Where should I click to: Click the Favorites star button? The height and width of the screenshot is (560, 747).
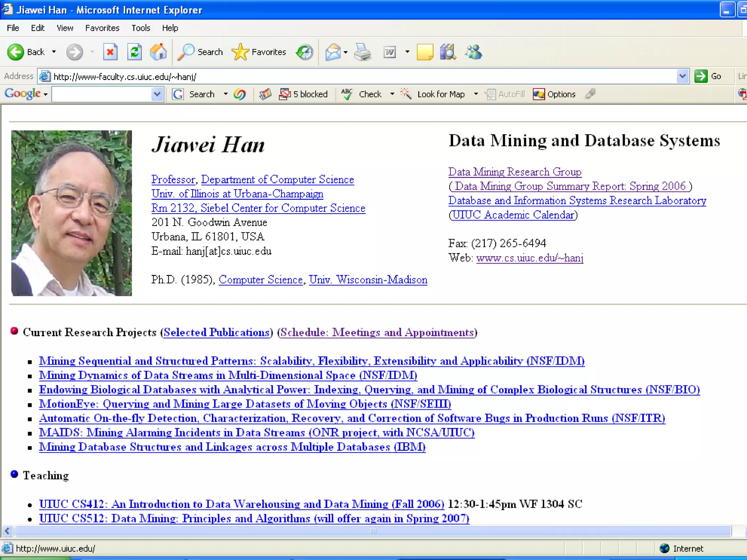tap(259, 52)
